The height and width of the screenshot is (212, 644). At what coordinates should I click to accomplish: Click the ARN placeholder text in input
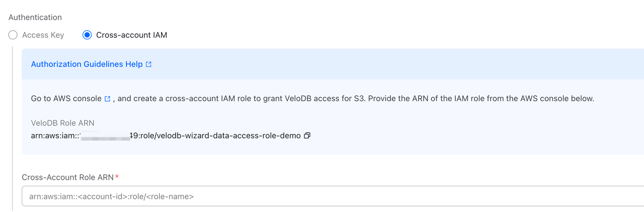(111, 196)
